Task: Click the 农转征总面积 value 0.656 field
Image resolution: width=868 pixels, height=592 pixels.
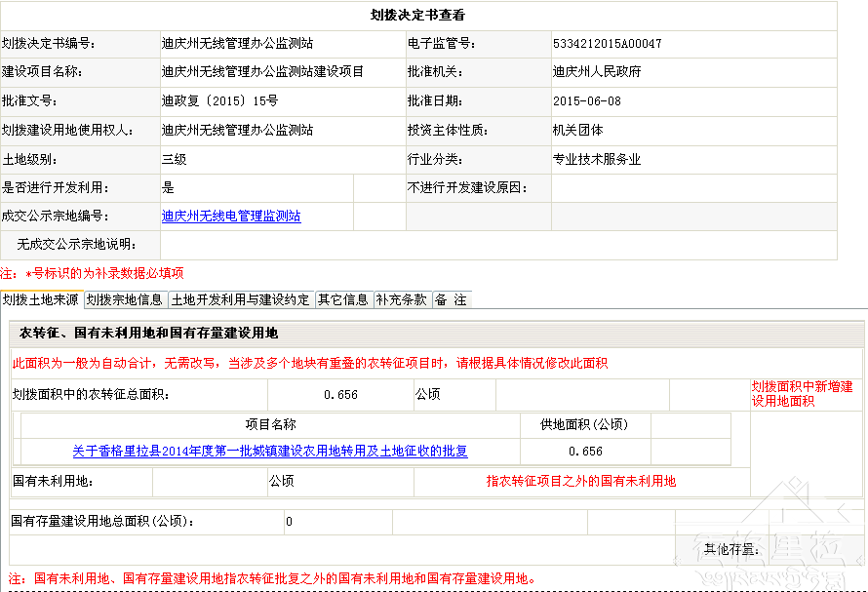Action: tap(340, 395)
